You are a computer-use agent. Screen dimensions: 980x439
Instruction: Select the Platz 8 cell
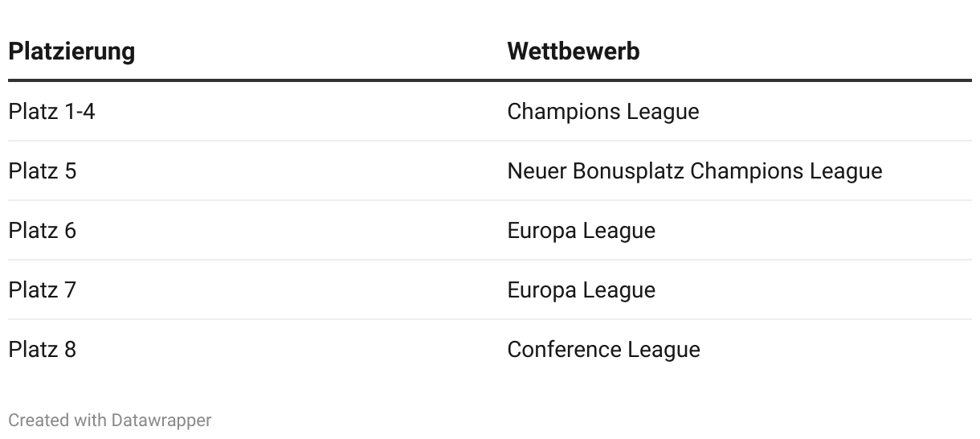[x=43, y=350]
